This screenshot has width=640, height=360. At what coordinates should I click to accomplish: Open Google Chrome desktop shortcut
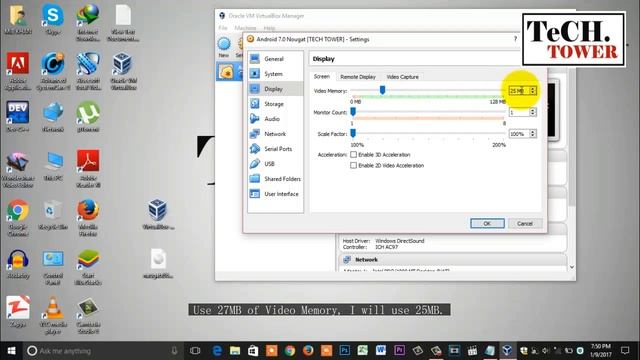pyautogui.click(x=18, y=218)
